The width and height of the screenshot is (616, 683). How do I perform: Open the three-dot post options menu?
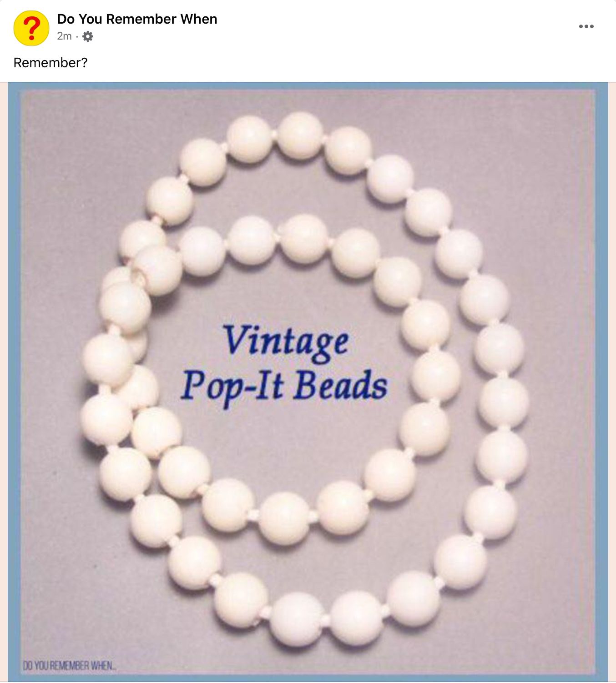[x=586, y=26]
